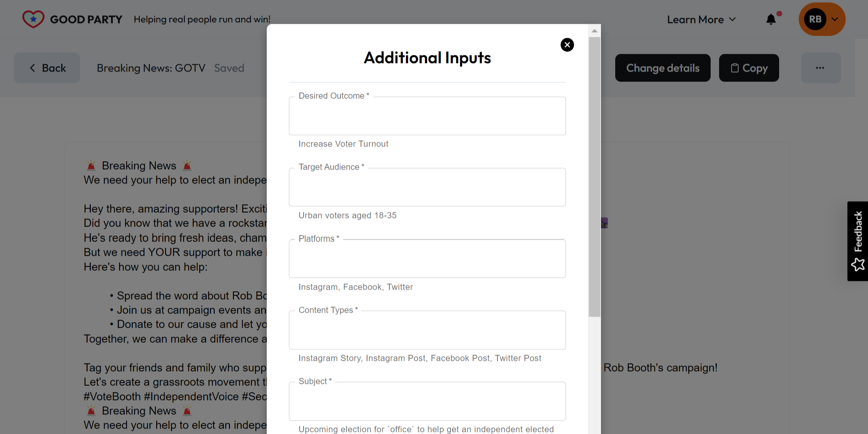Go back using the Back button
The width and height of the screenshot is (868, 434).
point(47,68)
